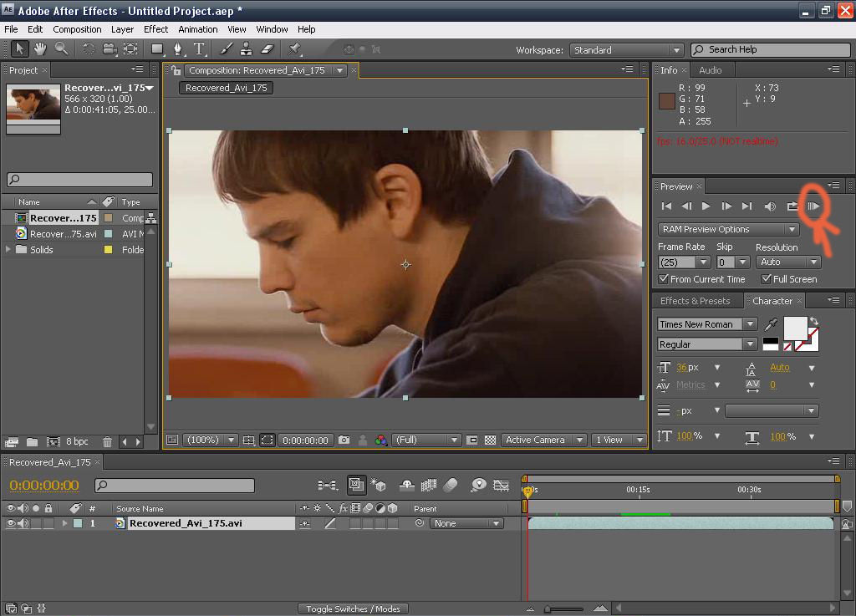Open the Animation menu
856x616 pixels.
pos(197,29)
